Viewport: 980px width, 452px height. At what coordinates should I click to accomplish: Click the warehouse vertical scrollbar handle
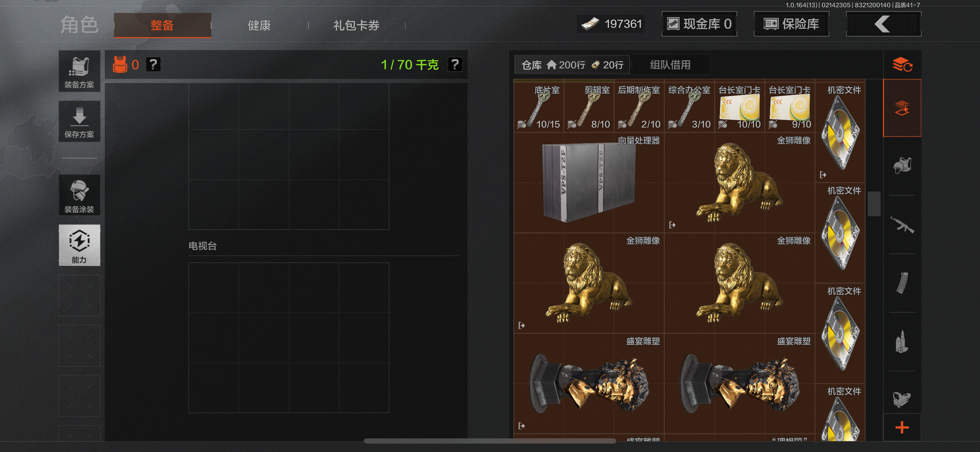click(x=874, y=204)
